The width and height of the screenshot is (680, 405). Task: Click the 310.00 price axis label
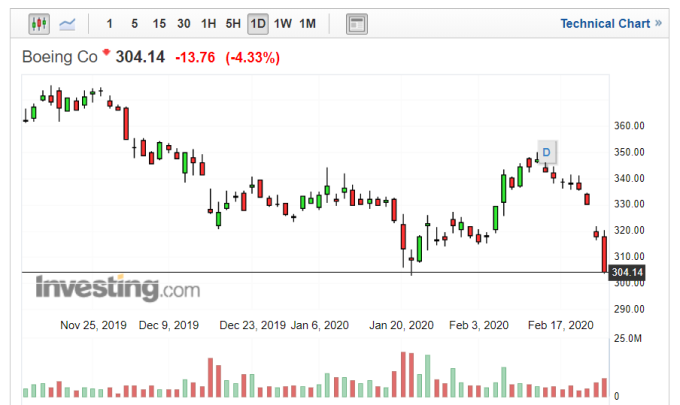(629, 256)
